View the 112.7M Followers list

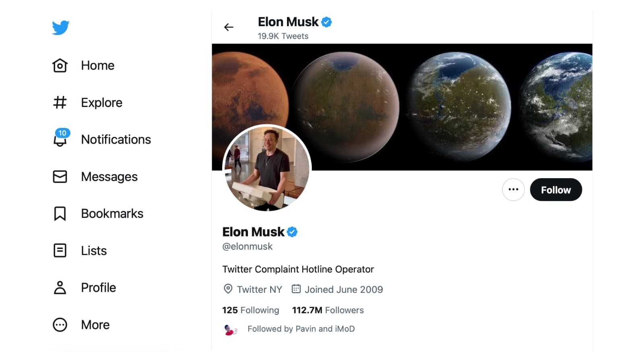pyautogui.click(x=328, y=310)
